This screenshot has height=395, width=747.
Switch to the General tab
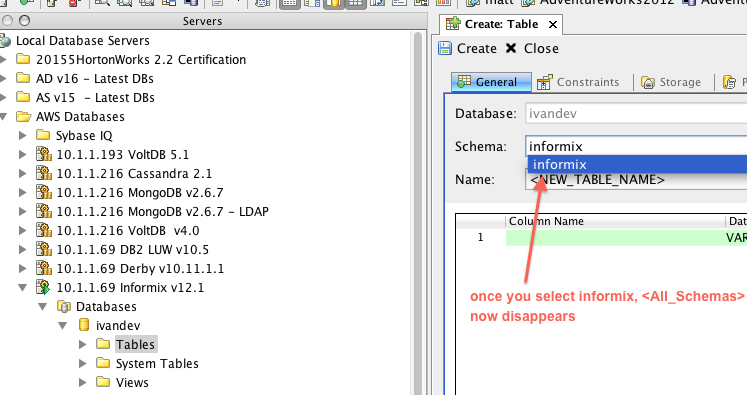(x=491, y=82)
